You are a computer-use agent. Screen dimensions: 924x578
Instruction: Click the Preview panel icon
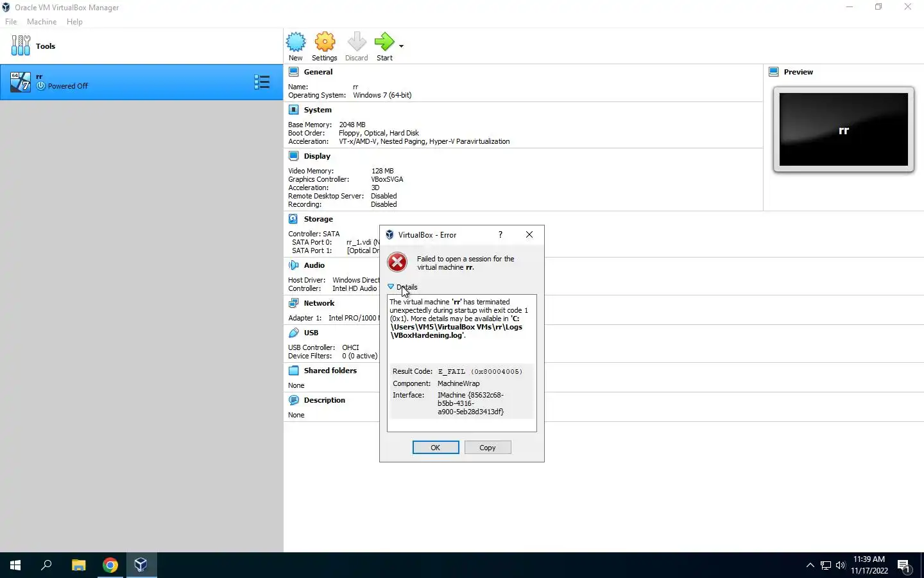point(774,72)
